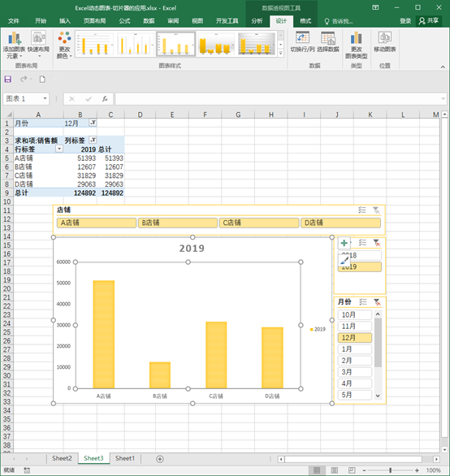Open the Change Colors palette
Image resolution: width=450 pixels, height=476 pixels.
tap(64, 45)
